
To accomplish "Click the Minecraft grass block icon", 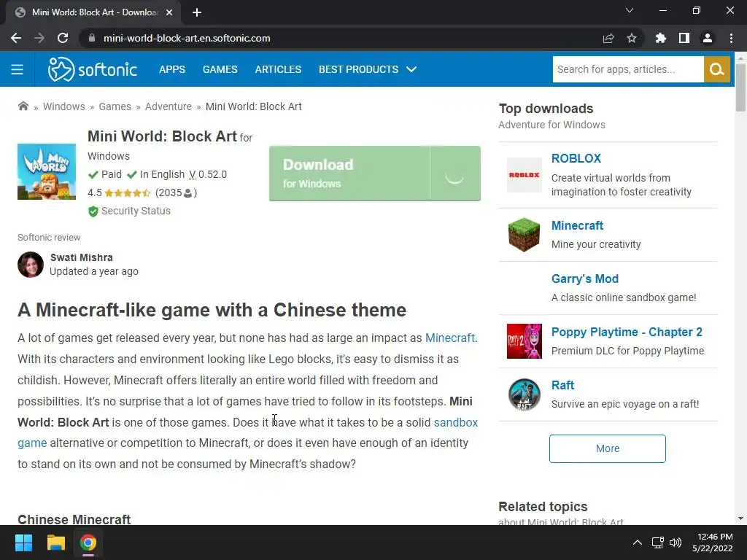I will coord(524,235).
